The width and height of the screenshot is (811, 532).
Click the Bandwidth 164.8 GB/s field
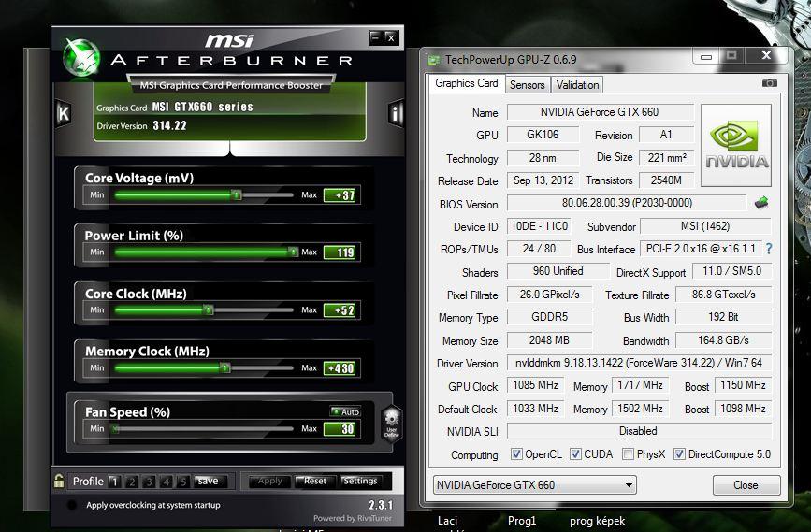pos(723,340)
